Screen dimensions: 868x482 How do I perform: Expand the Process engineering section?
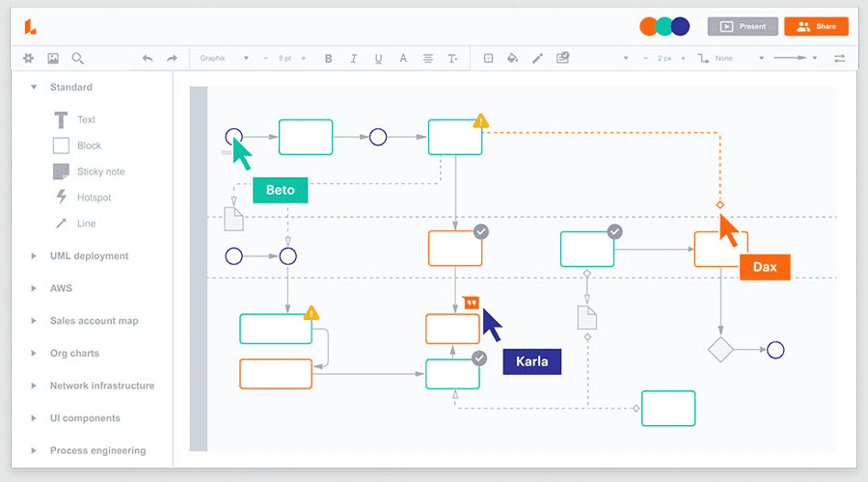33,450
